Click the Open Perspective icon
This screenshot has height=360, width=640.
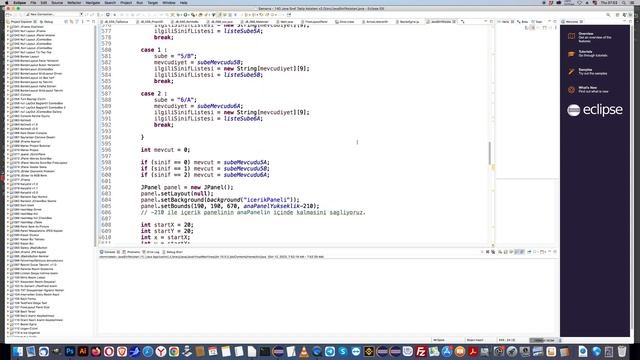tap(618, 15)
